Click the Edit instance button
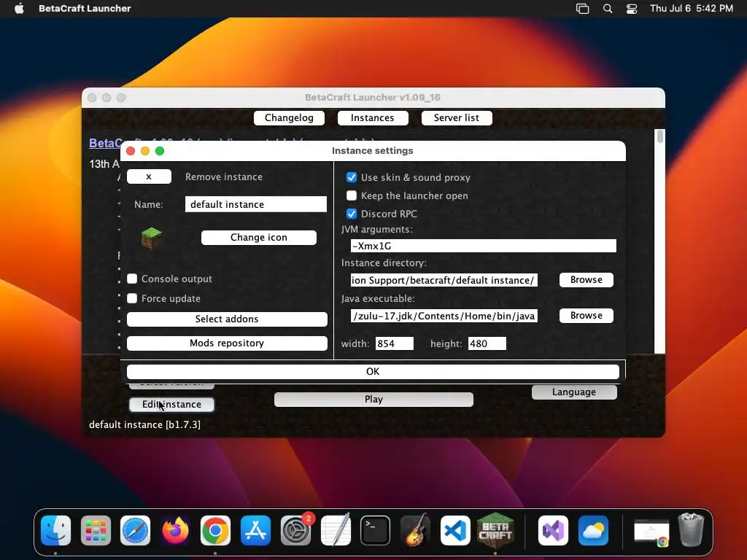 coord(171,404)
